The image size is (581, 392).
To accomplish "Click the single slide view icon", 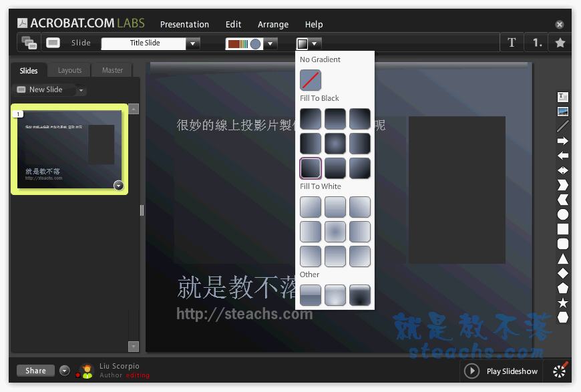I will pyautogui.click(x=53, y=43).
